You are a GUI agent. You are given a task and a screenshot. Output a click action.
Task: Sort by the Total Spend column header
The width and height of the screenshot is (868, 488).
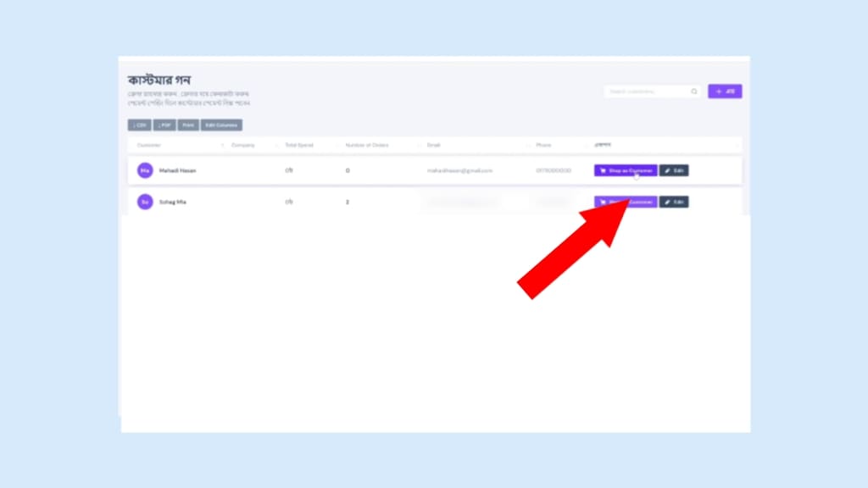point(298,146)
